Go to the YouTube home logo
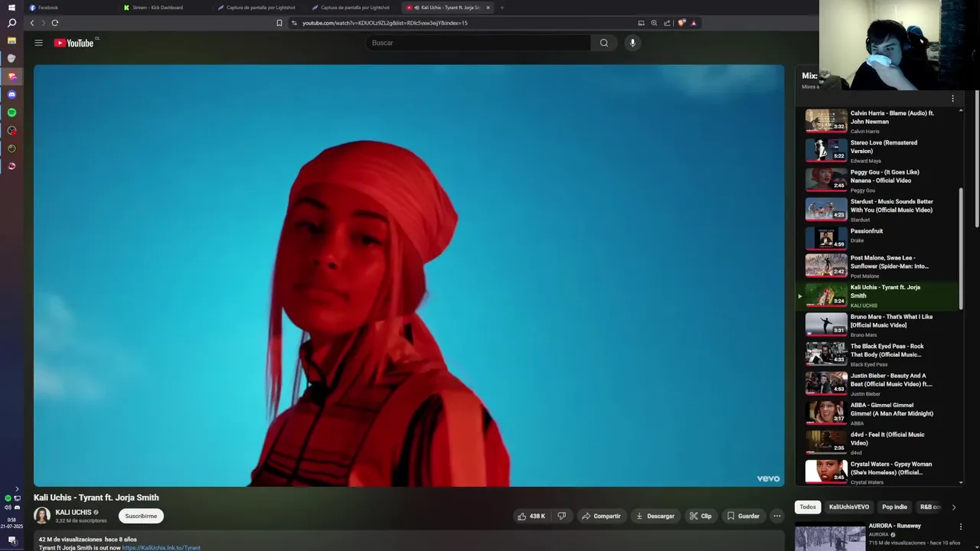This screenshot has height=551, width=980. (x=74, y=43)
